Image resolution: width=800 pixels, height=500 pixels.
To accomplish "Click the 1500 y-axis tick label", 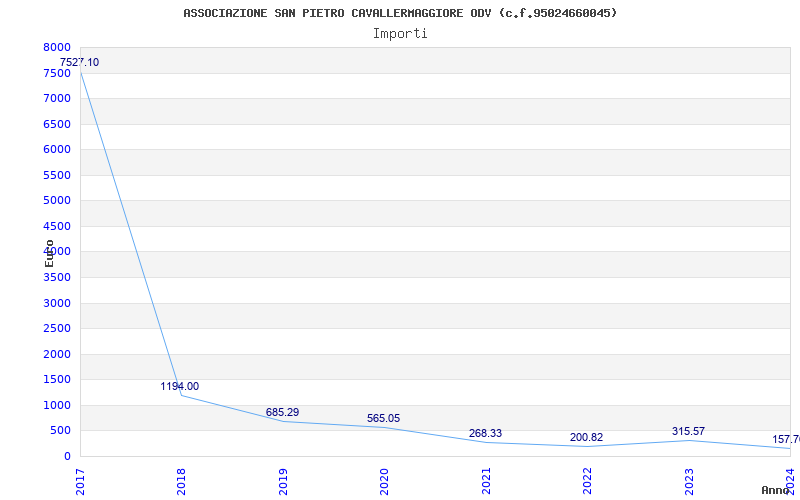I will click(57, 379).
